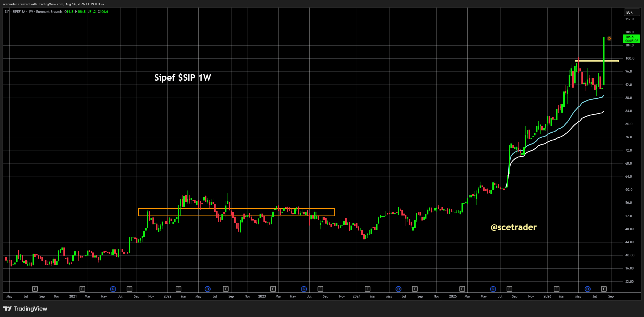Viewport: 644px width, 317px height.
Task: Click the earnings marker for February 2021
Action: pos(82,289)
